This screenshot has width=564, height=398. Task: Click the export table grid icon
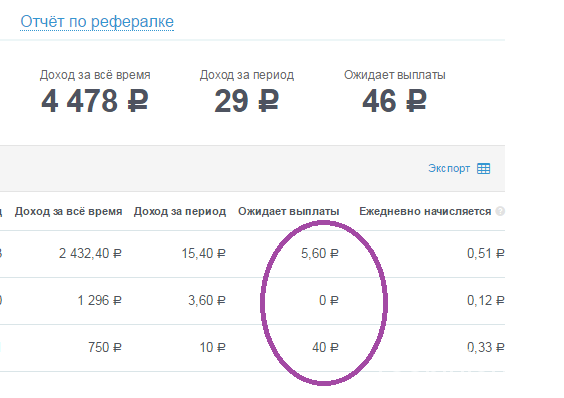click(x=483, y=168)
